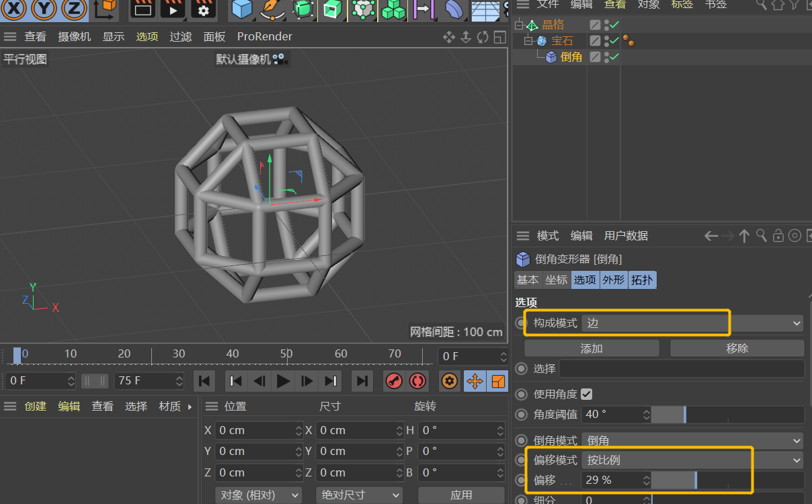Collapse the 晶格 tree node
The image size is (812, 504).
(x=519, y=26)
